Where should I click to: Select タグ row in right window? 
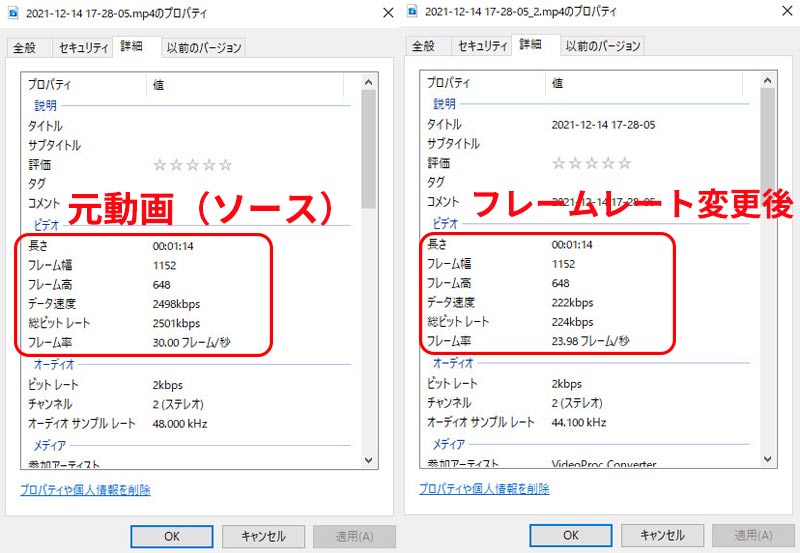pos(589,182)
